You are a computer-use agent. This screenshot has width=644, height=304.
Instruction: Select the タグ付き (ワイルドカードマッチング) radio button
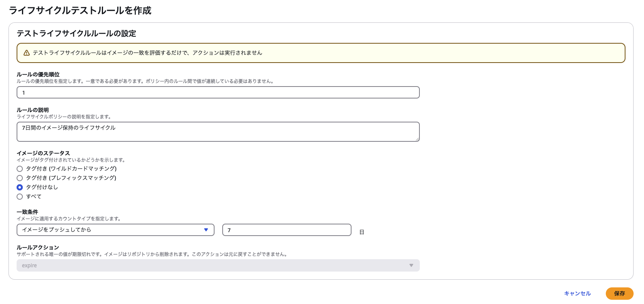[x=20, y=169]
